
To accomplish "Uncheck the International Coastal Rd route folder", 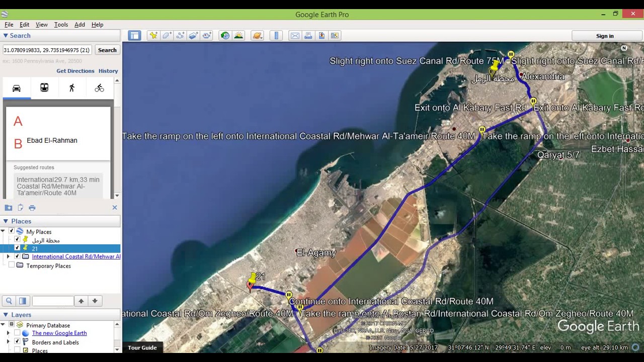I will [17, 256].
